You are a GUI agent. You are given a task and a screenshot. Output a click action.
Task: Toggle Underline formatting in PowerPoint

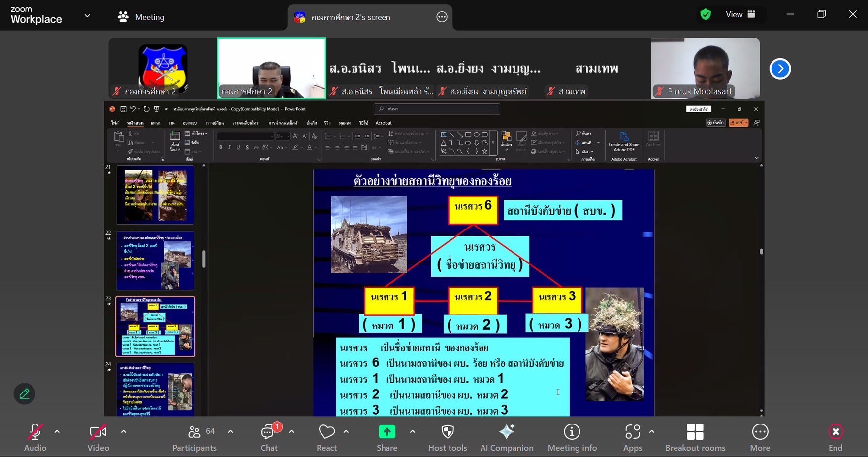[x=238, y=147]
